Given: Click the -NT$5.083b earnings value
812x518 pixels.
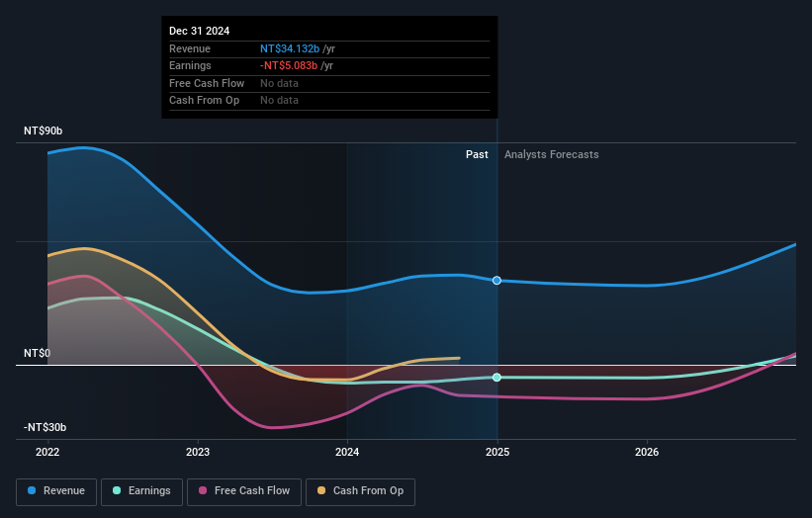Looking at the screenshot, I should click(x=289, y=65).
